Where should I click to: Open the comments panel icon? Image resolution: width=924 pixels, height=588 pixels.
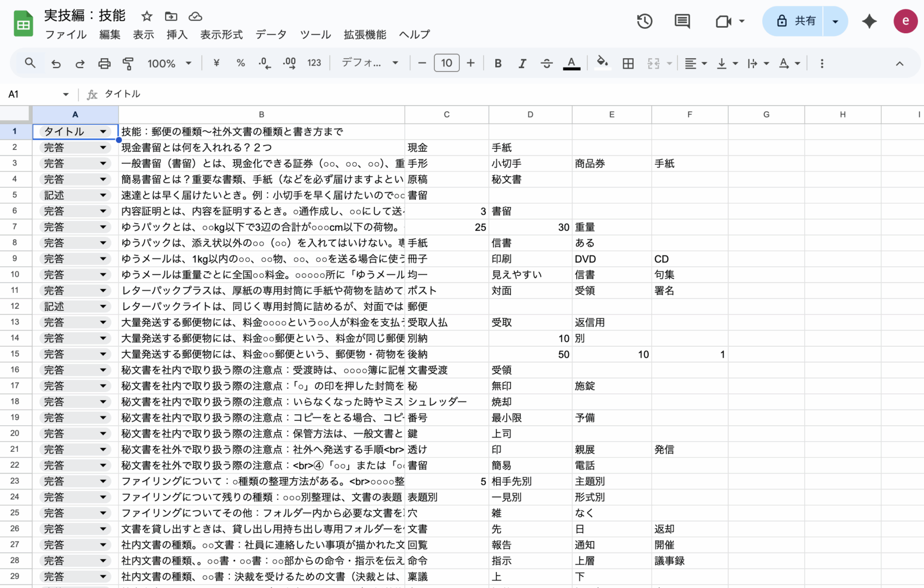tap(682, 21)
